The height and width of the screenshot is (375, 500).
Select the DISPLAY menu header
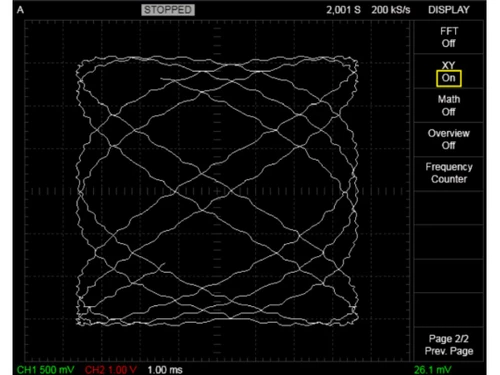[x=449, y=10]
